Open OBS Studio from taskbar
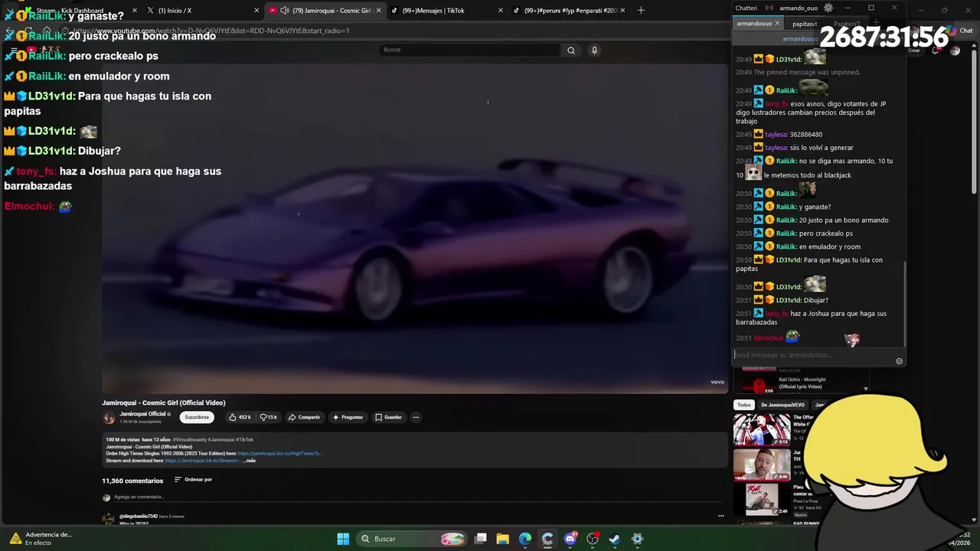 tap(592, 539)
